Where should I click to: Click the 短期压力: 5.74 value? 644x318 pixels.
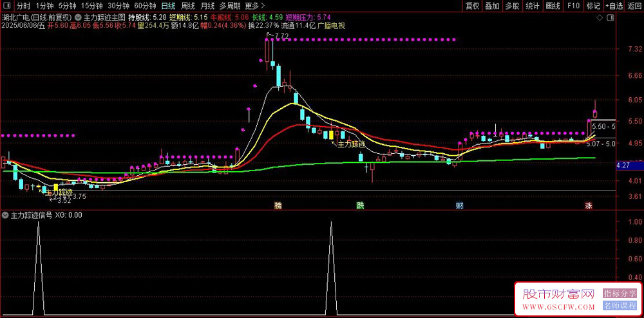(x=308, y=17)
